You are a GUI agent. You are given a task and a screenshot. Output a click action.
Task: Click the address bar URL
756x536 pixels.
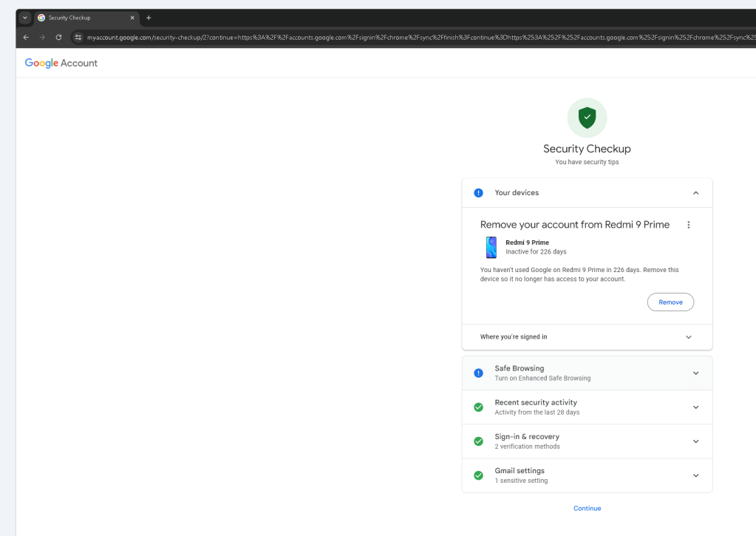click(x=420, y=37)
